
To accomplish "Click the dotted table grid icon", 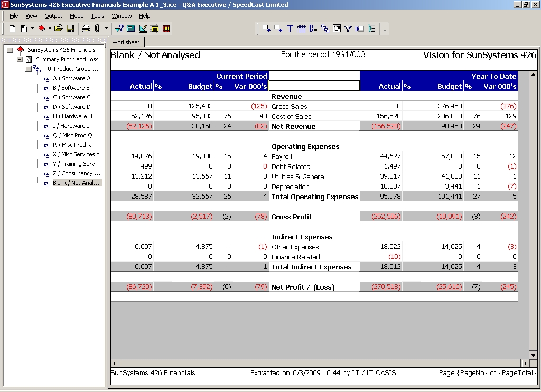I will pyautogui.click(x=302, y=29).
